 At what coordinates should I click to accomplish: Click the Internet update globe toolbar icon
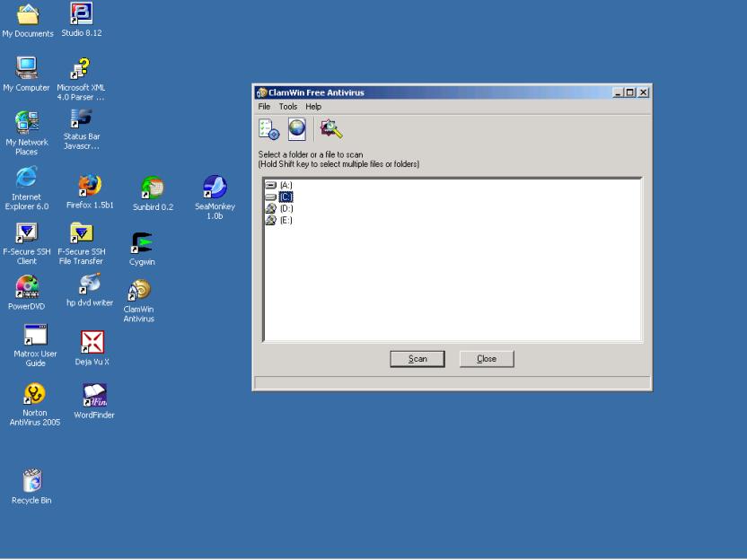pyautogui.click(x=297, y=129)
